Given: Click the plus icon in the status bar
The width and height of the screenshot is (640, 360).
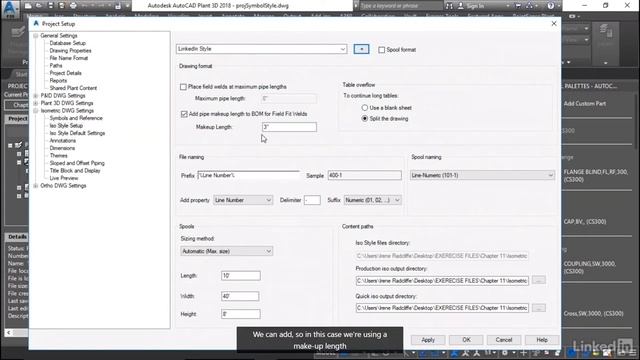Looking at the screenshot, I should [524, 353].
